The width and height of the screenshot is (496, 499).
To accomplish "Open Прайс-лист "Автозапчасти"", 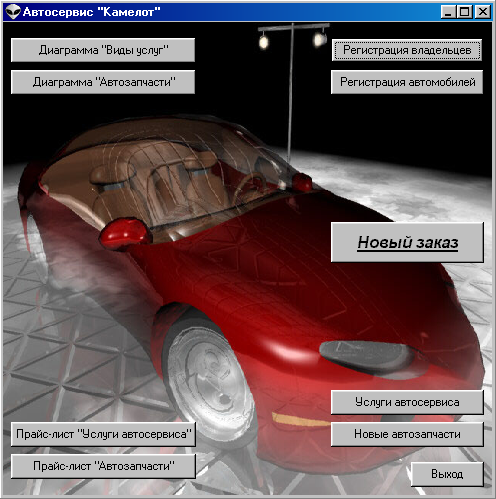I will click(x=103, y=466).
